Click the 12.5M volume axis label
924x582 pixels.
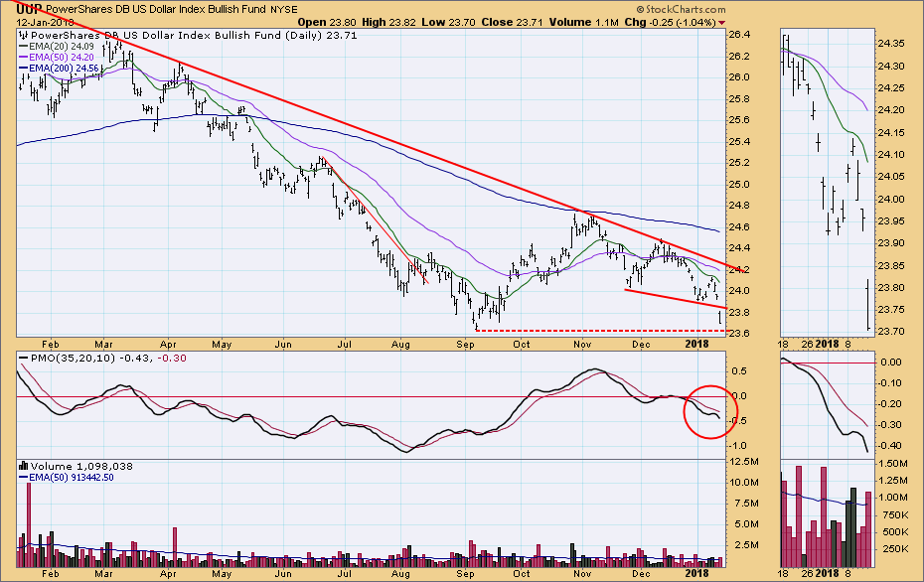click(x=744, y=462)
